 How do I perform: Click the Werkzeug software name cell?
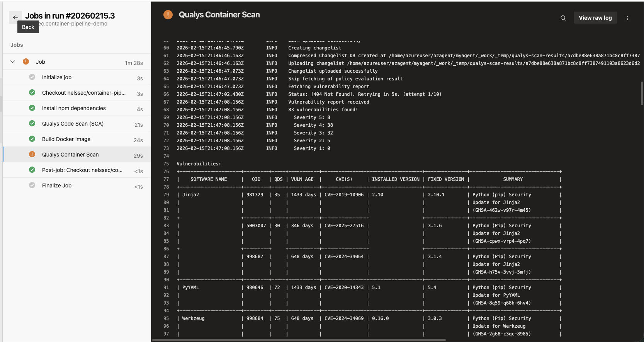pos(193,318)
